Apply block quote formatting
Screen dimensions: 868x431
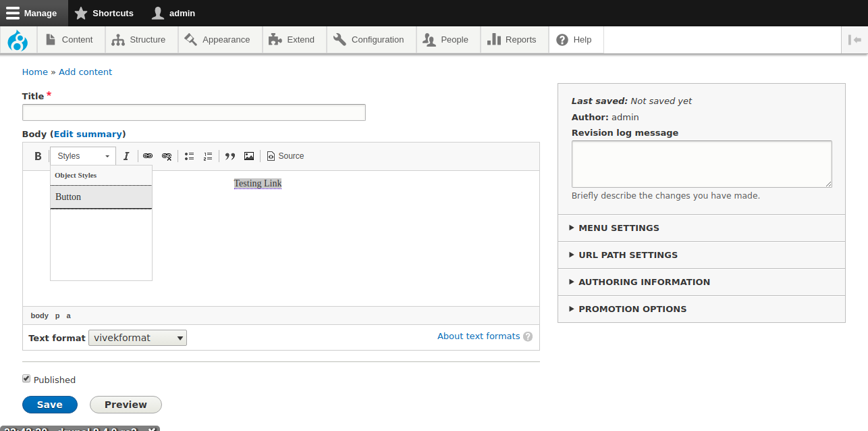(x=230, y=156)
